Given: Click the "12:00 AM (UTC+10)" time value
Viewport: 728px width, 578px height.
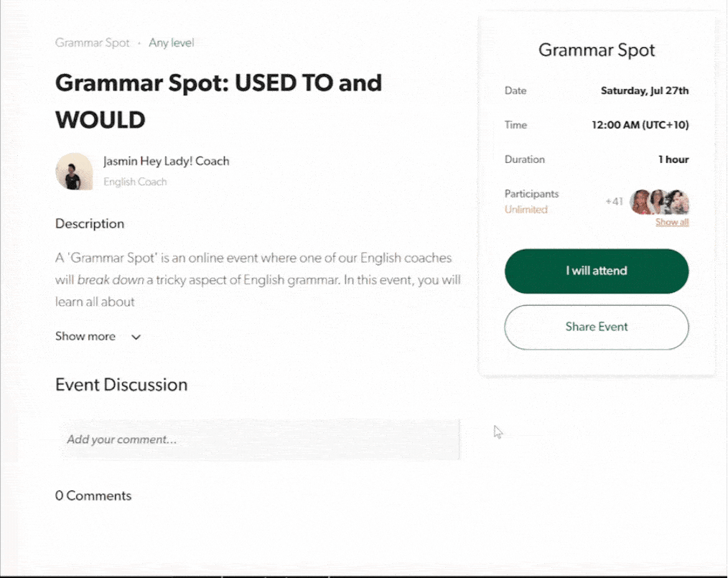Looking at the screenshot, I should 640,125.
